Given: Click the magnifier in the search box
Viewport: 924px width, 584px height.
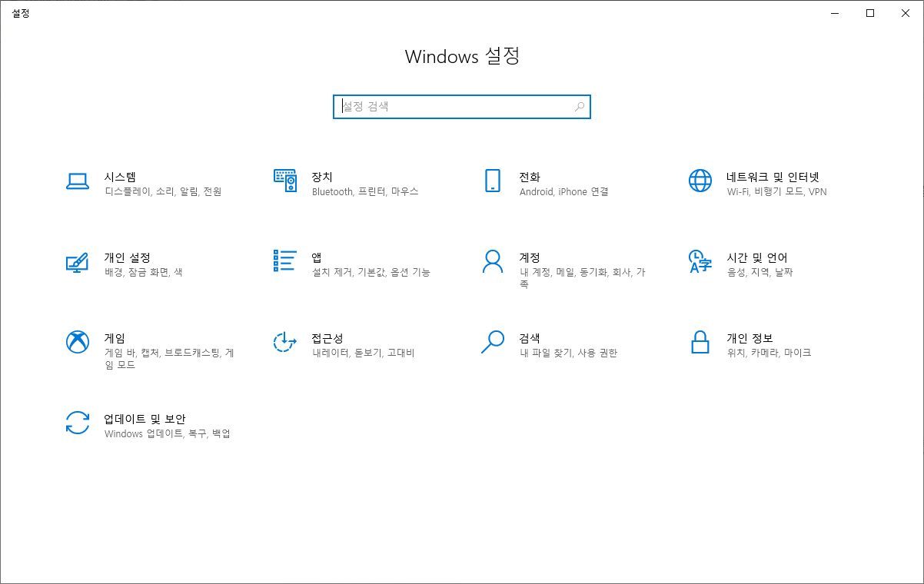Looking at the screenshot, I should click(x=580, y=107).
